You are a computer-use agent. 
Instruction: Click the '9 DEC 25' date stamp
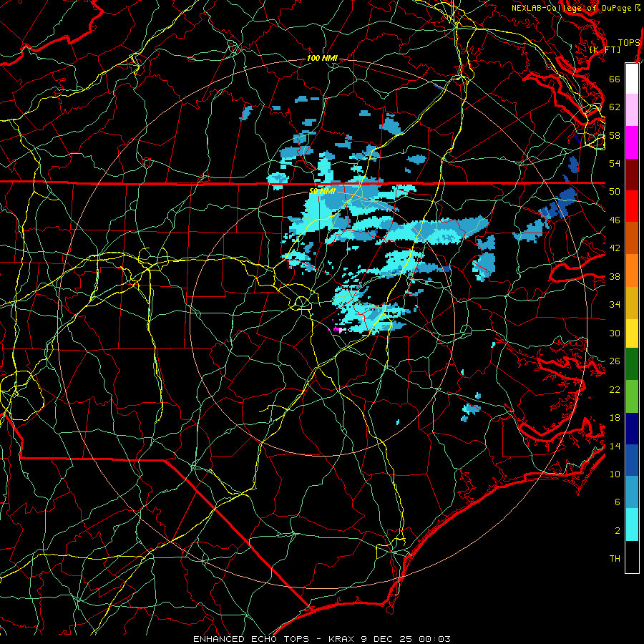tap(387, 639)
